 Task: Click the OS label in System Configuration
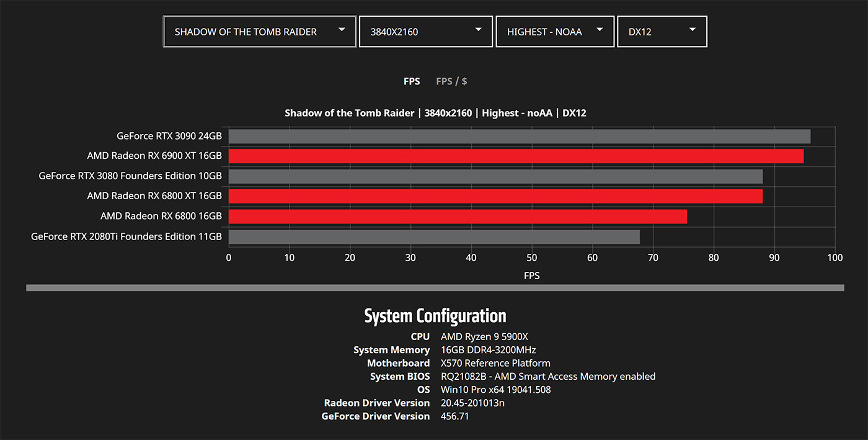click(x=423, y=390)
